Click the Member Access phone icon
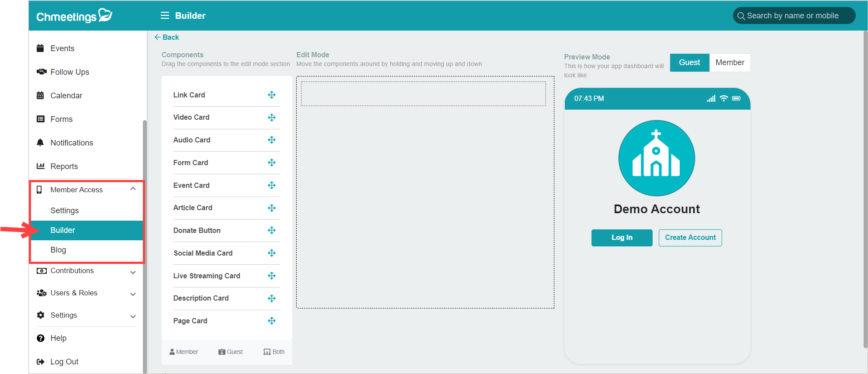Viewport: 868px width, 374px height. pos(39,190)
